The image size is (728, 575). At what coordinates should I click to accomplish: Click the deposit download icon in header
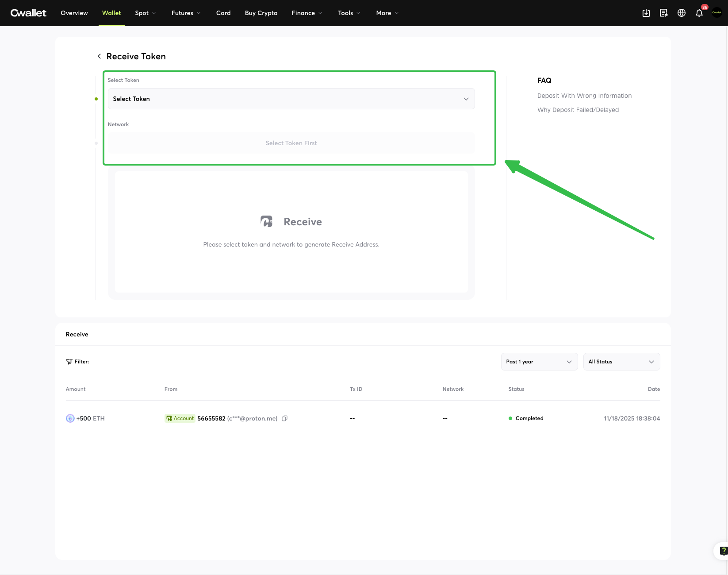pyautogui.click(x=646, y=13)
